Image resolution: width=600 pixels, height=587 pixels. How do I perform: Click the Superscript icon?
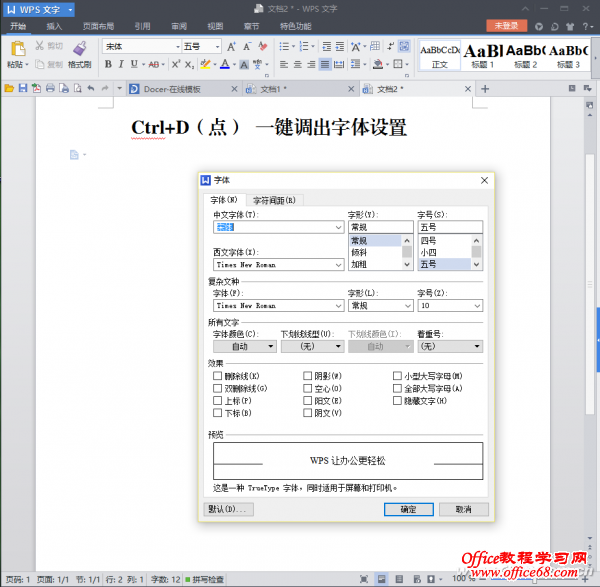coord(176,64)
